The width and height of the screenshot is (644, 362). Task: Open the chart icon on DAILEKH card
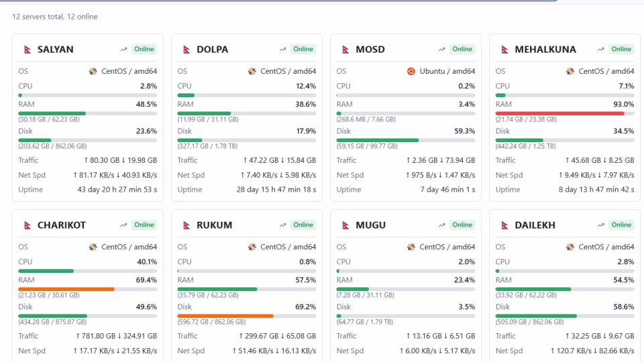point(601,225)
